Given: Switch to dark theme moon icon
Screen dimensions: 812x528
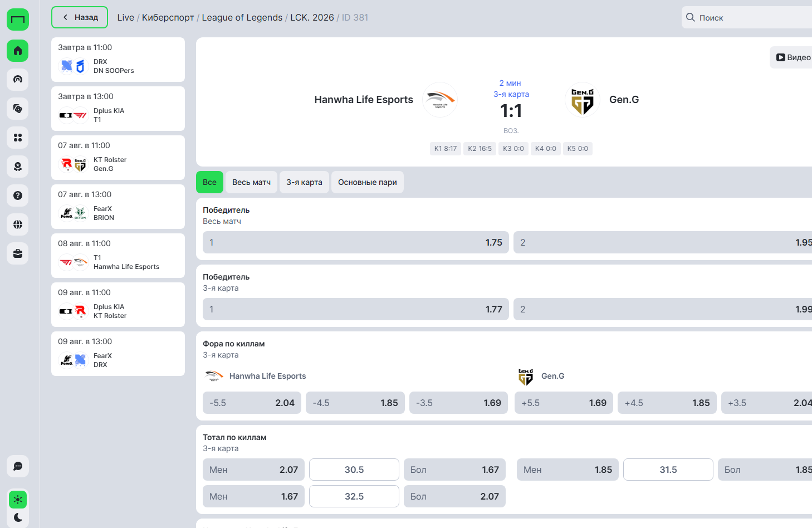Looking at the screenshot, I should point(18,517).
